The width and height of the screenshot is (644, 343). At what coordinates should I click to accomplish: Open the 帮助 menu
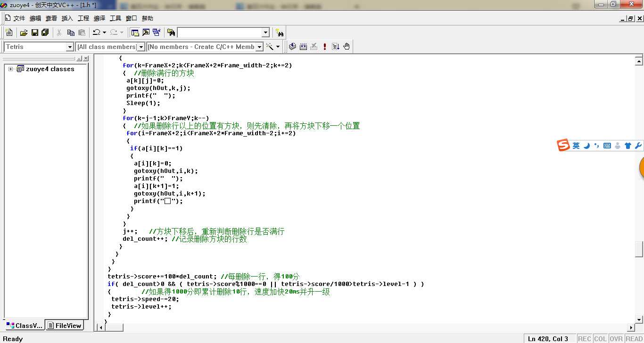(x=148, y=18)
